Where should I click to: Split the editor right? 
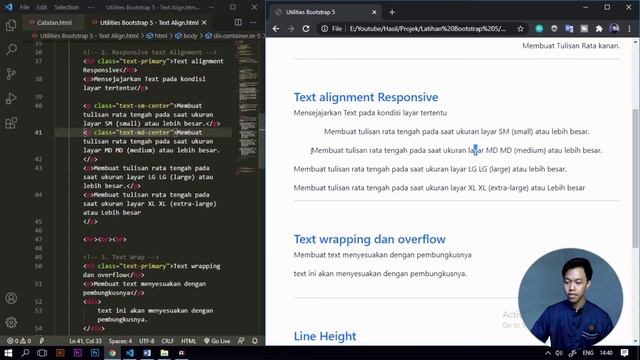238,22
